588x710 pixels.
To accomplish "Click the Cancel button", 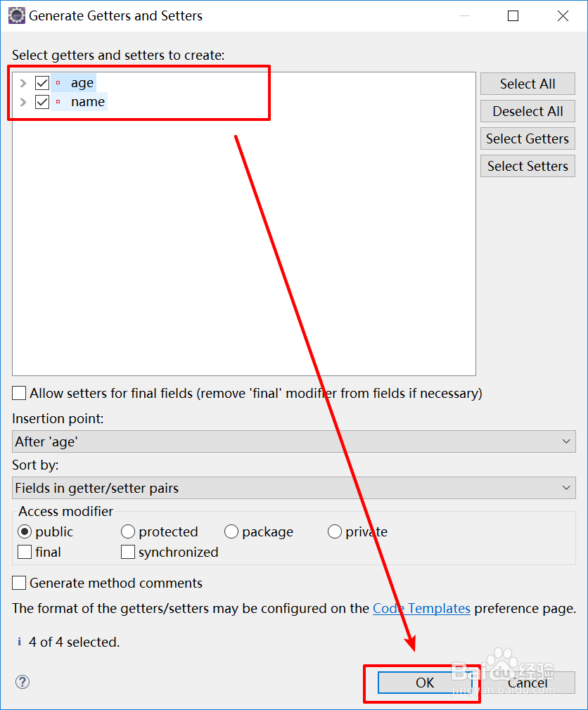I will point(528,683).
